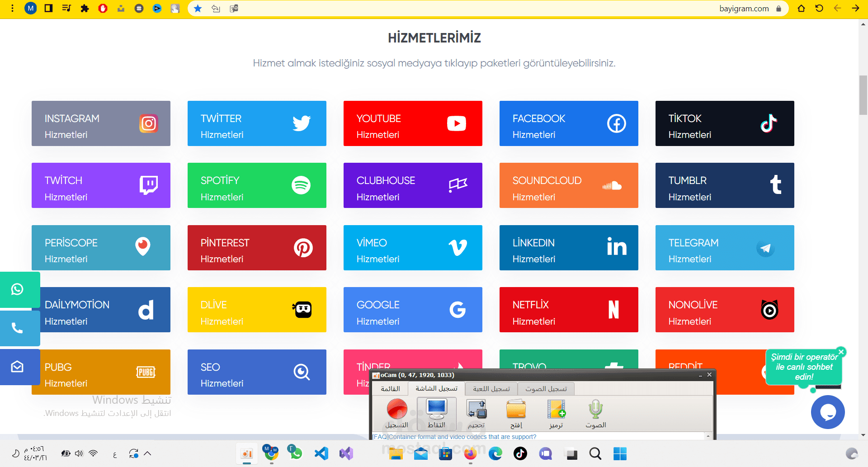Select the Clubhouse Hizmetleri card
868x467 pixels.
[413, 185]
